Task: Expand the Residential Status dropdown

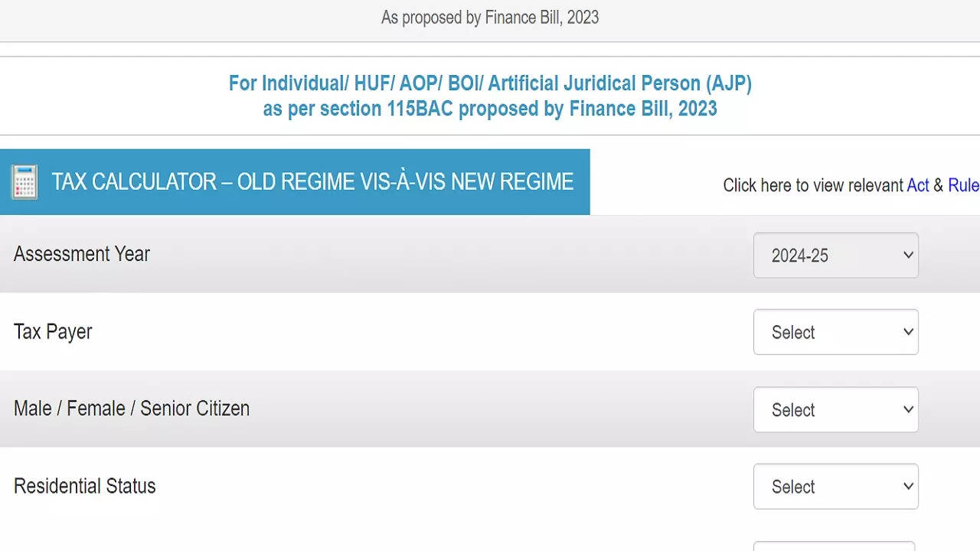Action: click(835, 487)
